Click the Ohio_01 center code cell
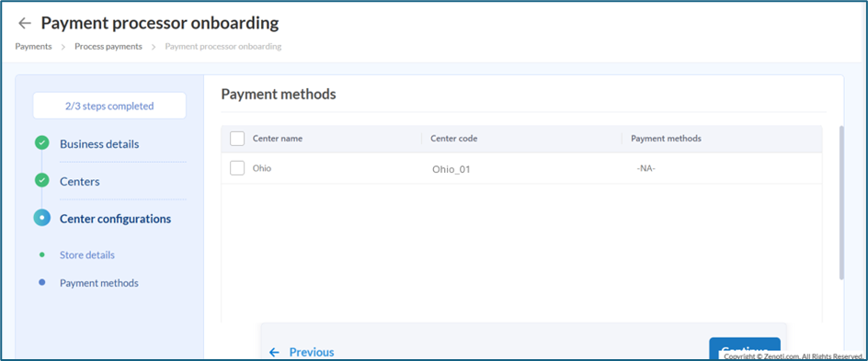The image size is (868, 361). click(x=451, y=170)
